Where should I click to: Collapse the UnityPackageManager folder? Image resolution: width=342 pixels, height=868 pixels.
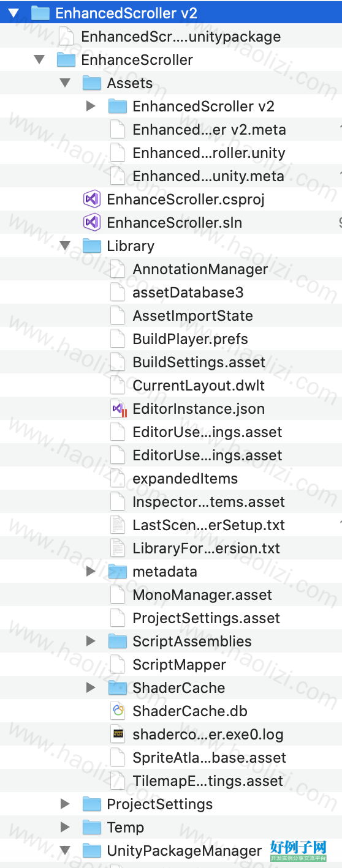[x=65, y=850]
